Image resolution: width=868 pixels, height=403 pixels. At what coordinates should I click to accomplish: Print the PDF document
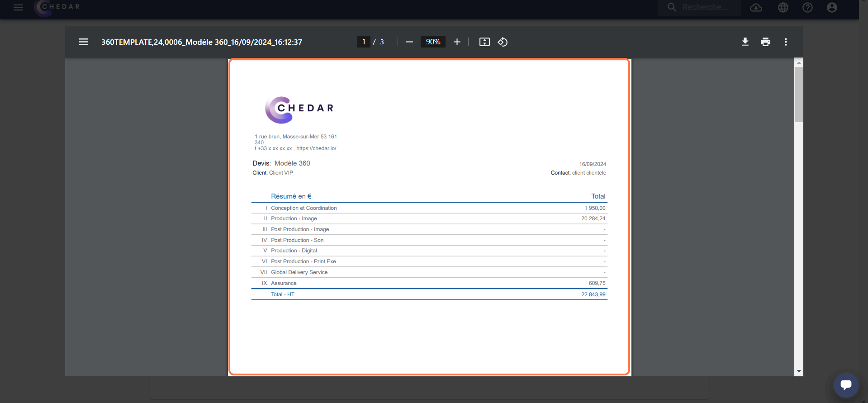point(765,42)
